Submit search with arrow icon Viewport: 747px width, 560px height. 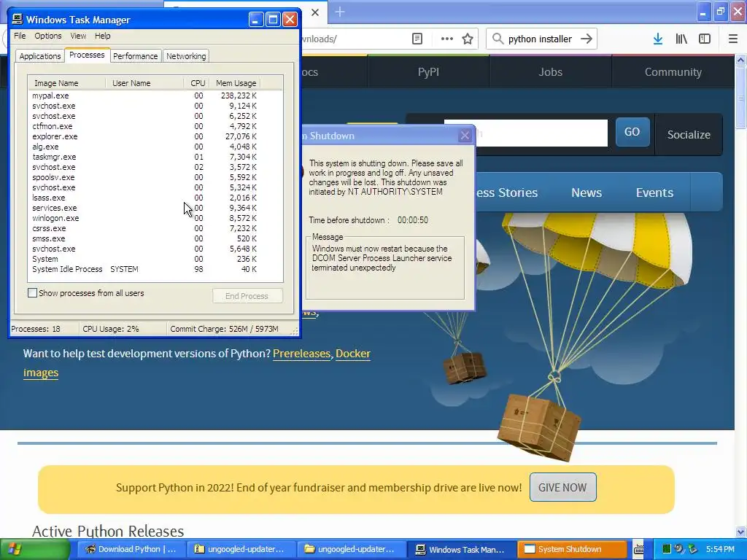pyautogui.click(x=587, y=39)
